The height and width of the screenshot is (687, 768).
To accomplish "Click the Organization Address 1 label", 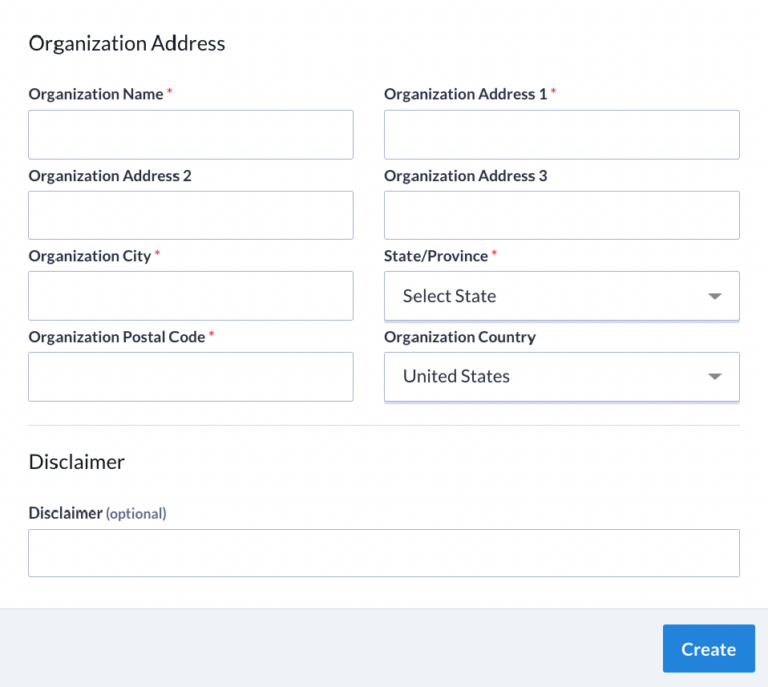I will click(465, 94).
